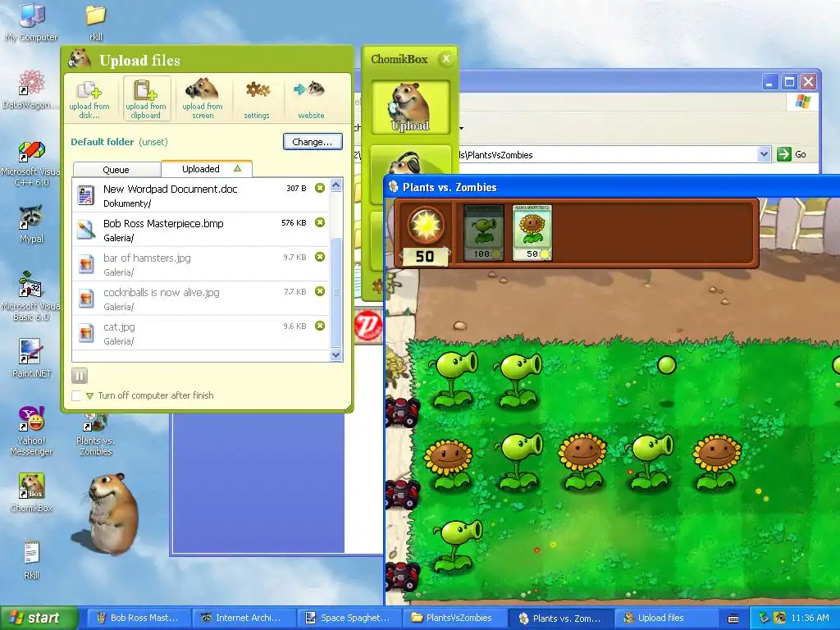Switch to Bob Ross Mast... taskbar item

[x=138, y=618]
